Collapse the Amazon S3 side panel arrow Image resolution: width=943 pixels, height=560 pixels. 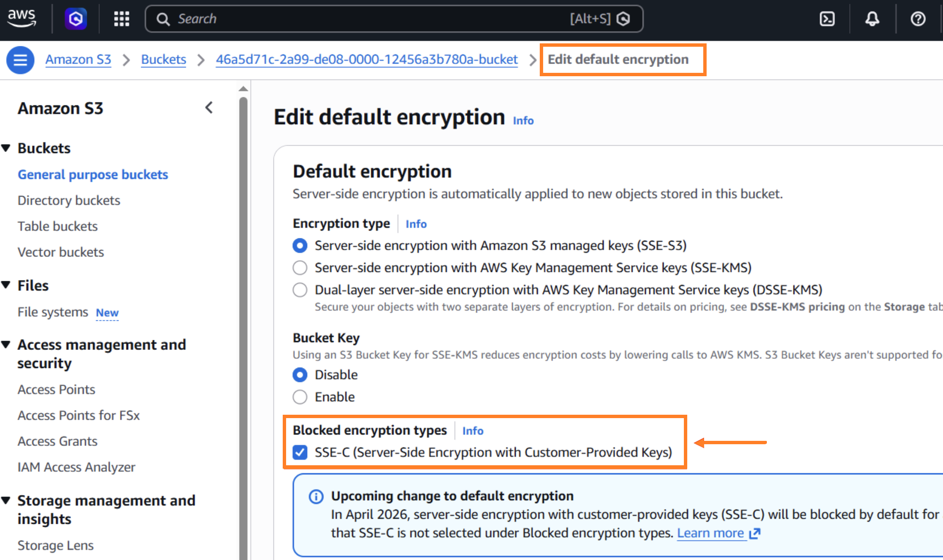pos(209,108)
